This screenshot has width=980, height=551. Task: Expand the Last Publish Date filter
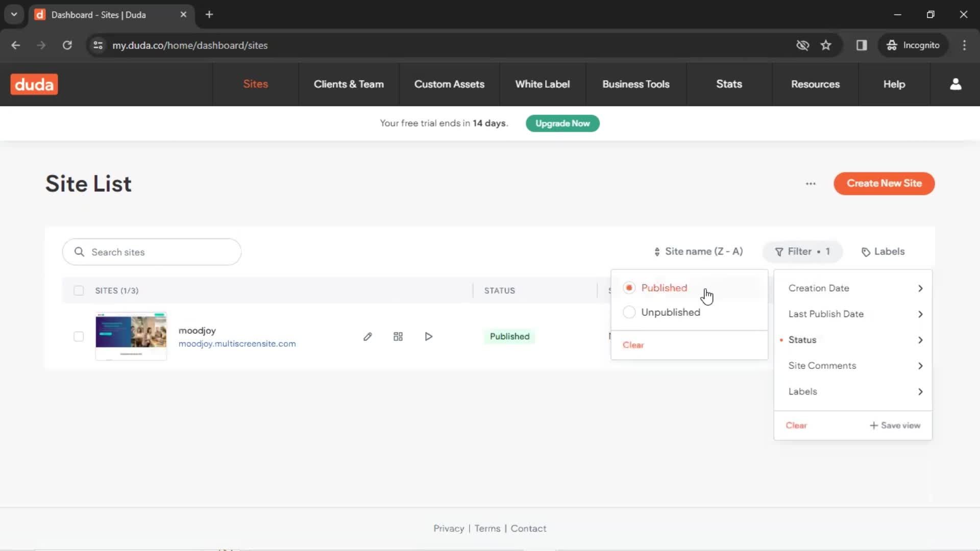point(853,314)
